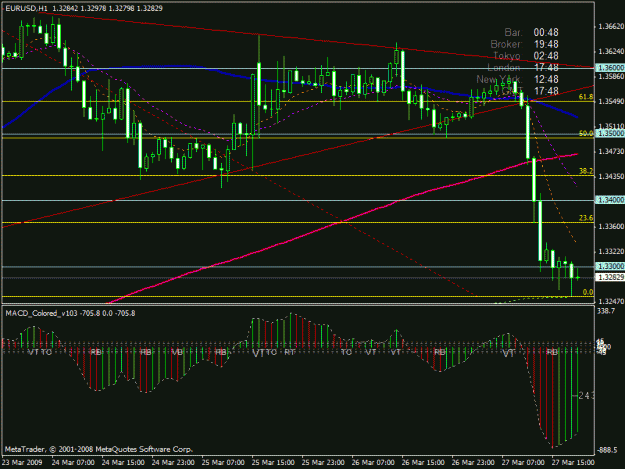Click the 25 Mar 23:00 time label

[x=323, y=463]
